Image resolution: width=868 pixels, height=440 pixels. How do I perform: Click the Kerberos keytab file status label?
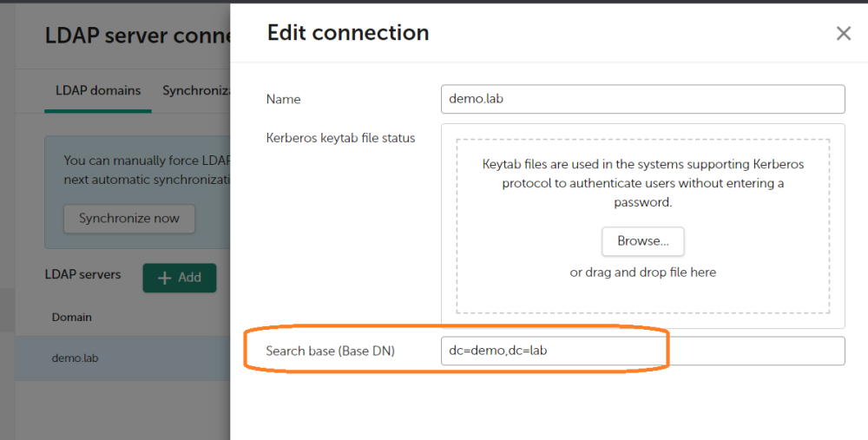coord(340,138)
